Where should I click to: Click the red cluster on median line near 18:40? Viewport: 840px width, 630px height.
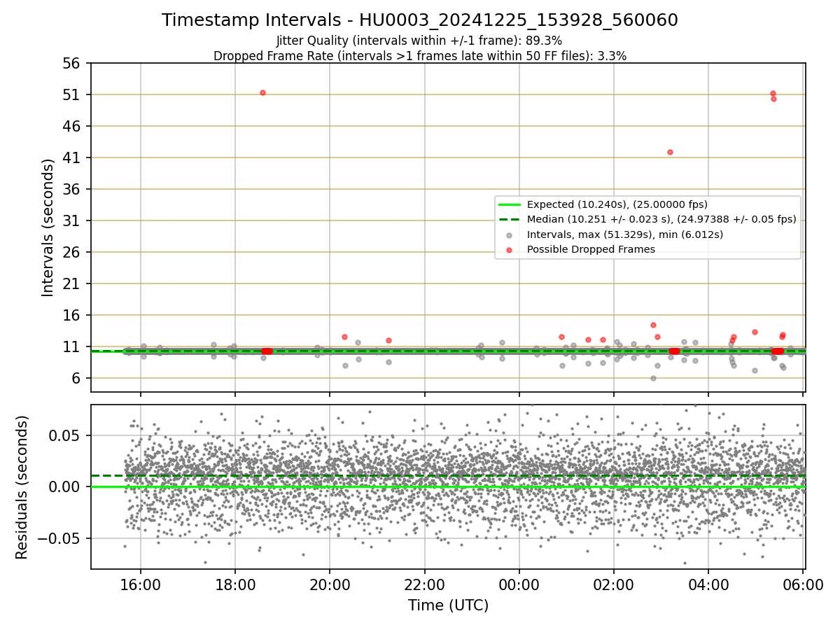(x=267, y=351)
